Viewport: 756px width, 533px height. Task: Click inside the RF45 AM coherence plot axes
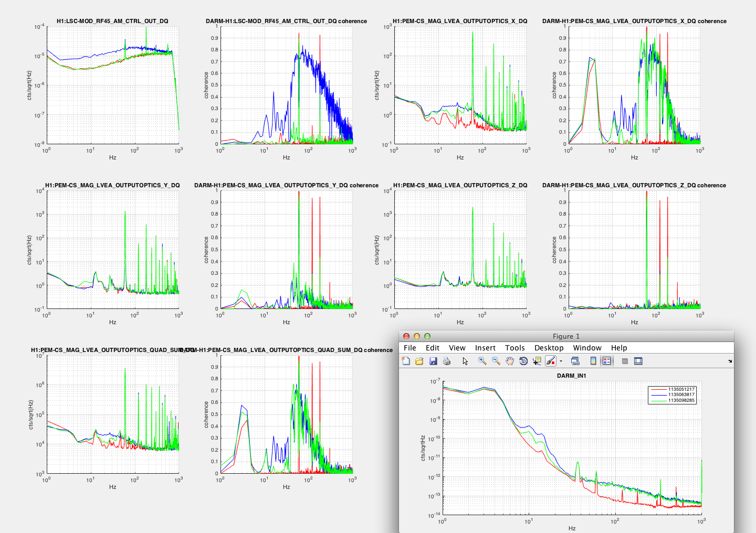point(286,85)
